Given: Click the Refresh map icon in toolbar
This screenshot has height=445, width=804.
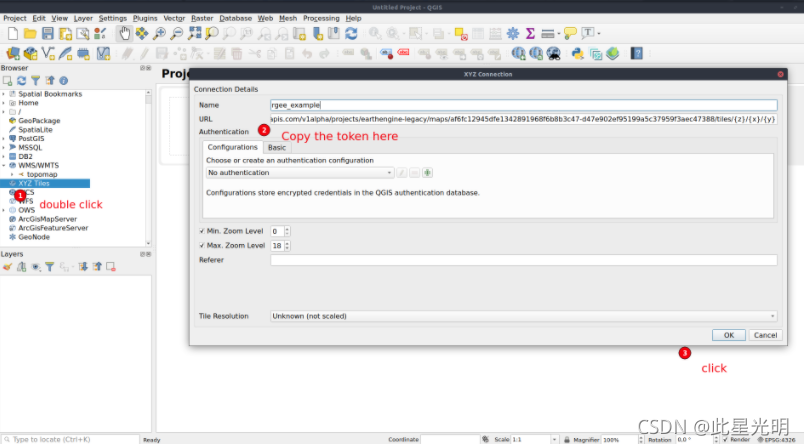Looking at the screenshot, I should 351,34.
